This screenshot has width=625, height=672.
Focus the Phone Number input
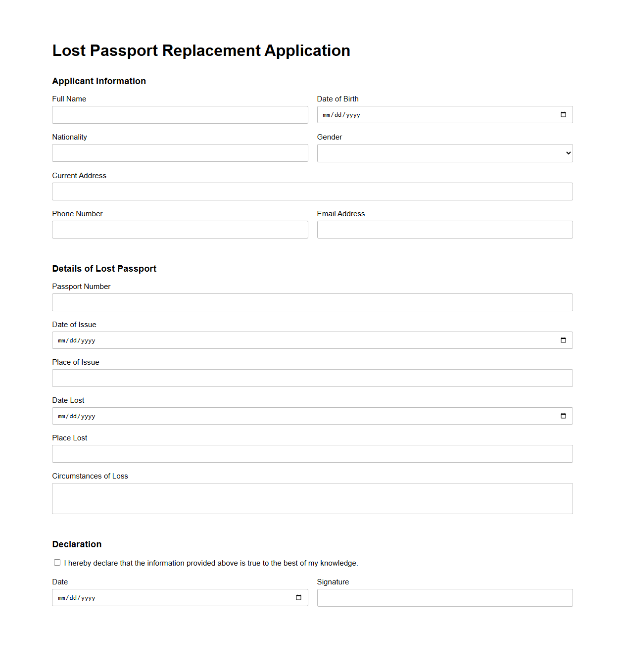[x=180, y=229]
